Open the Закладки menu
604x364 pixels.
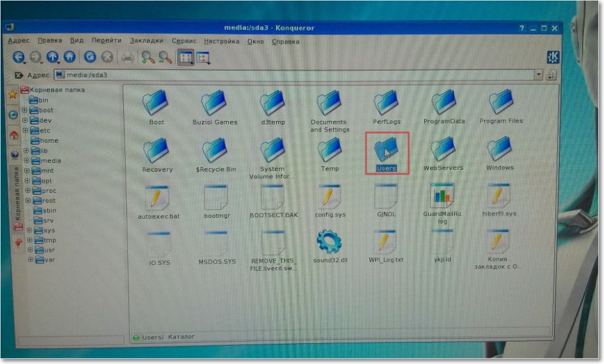coord(146,41)
